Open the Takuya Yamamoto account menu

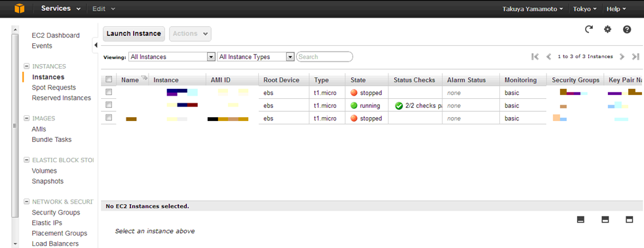pos(532,9)
